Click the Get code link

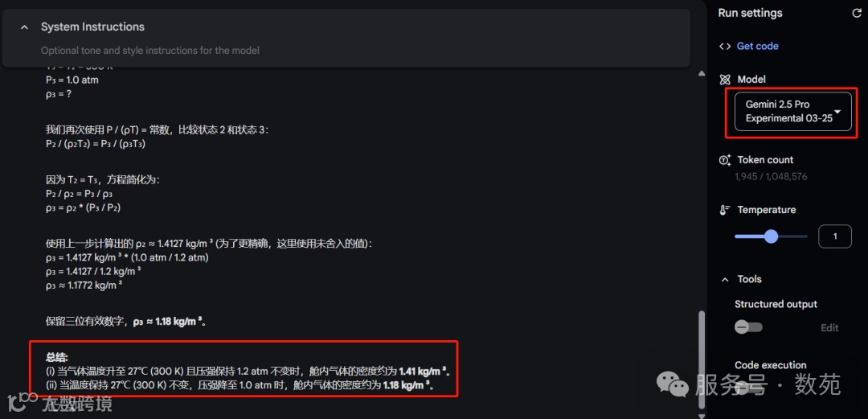[757, 46]
